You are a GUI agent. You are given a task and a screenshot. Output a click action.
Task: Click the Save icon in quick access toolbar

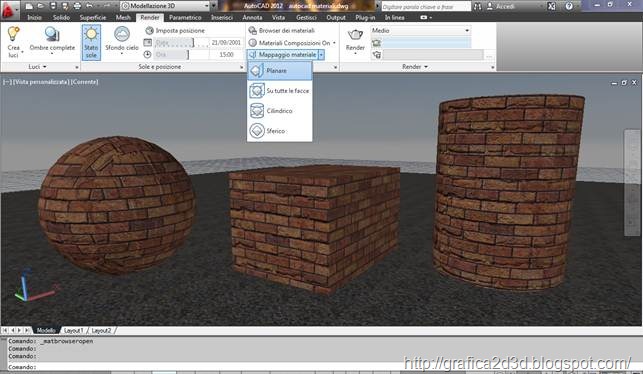pos(53,6)
